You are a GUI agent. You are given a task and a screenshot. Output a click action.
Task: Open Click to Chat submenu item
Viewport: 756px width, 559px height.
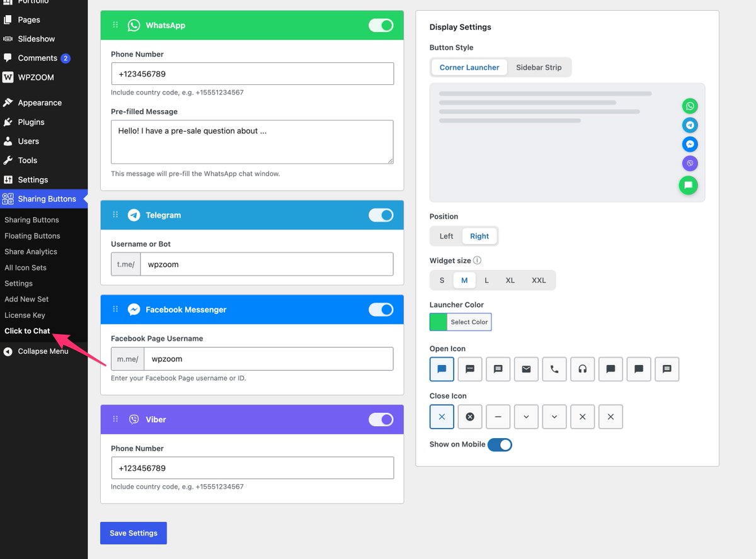(27, 330)
